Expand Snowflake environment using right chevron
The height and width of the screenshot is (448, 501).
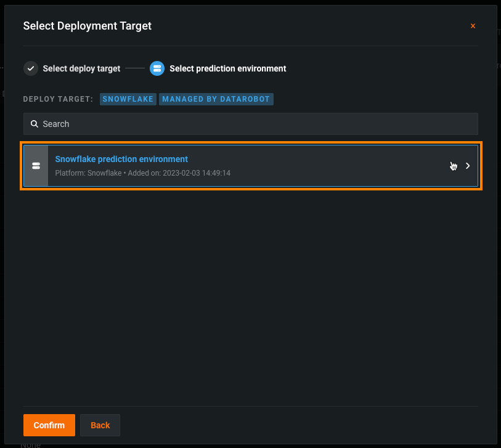click(x=468, y=166)
